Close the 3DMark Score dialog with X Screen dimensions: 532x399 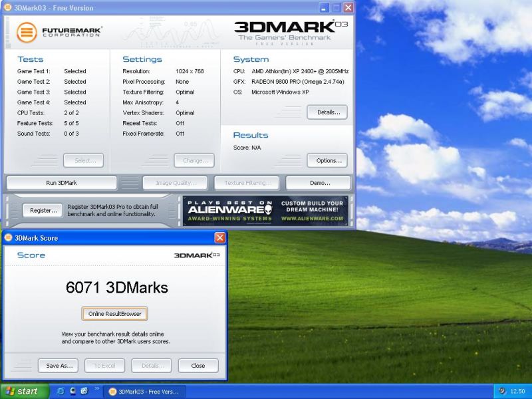[220, 238]
